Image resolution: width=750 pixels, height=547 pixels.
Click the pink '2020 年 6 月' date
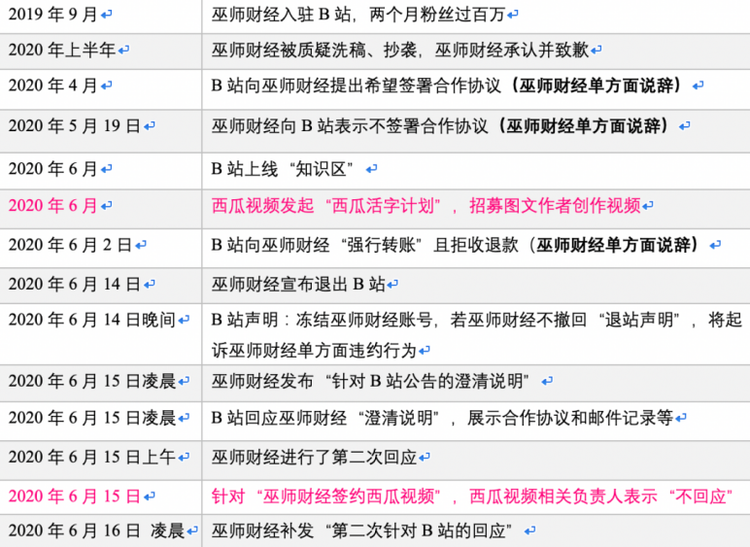click(53, 206)
